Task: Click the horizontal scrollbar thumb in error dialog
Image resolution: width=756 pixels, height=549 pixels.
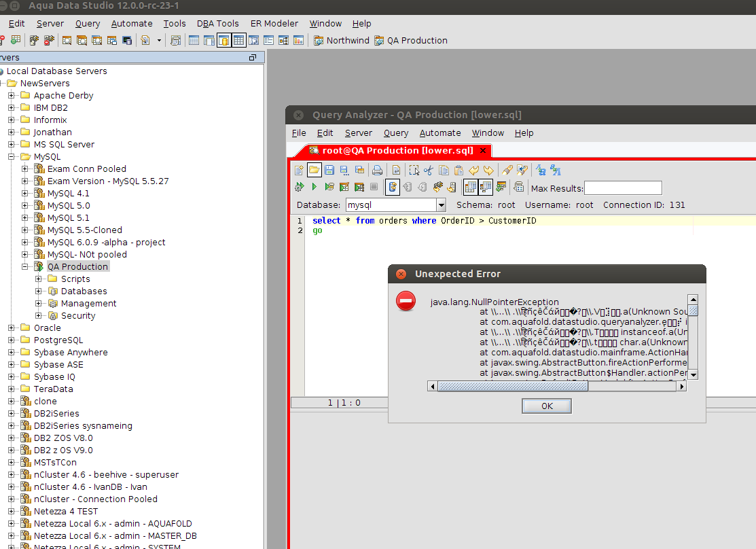Action: tap(513, 387)
